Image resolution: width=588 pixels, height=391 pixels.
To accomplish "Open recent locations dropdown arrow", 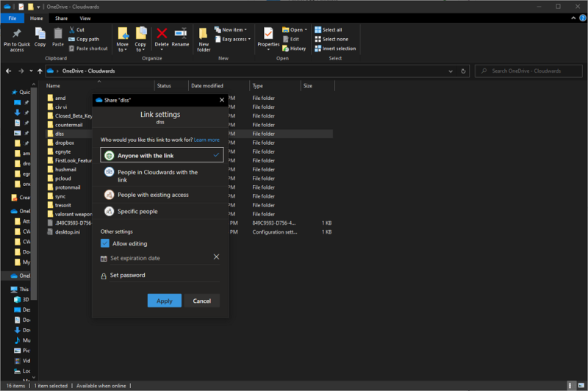I will (31, 71).
